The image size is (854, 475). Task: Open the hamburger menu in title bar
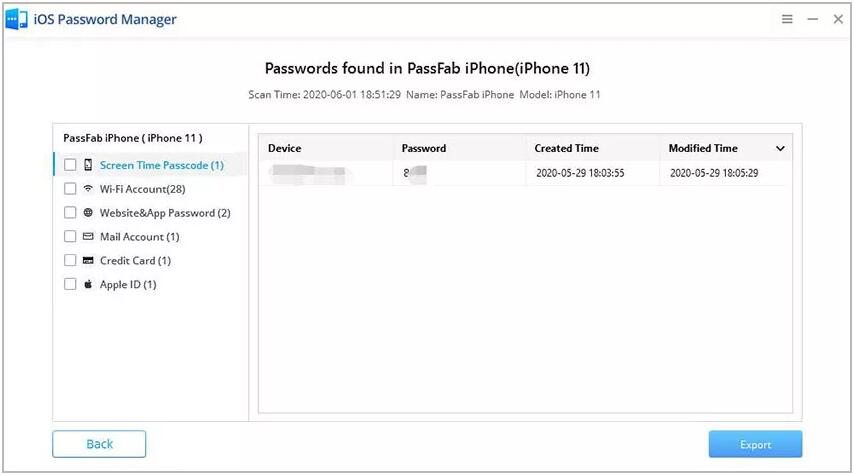[788, 19]
